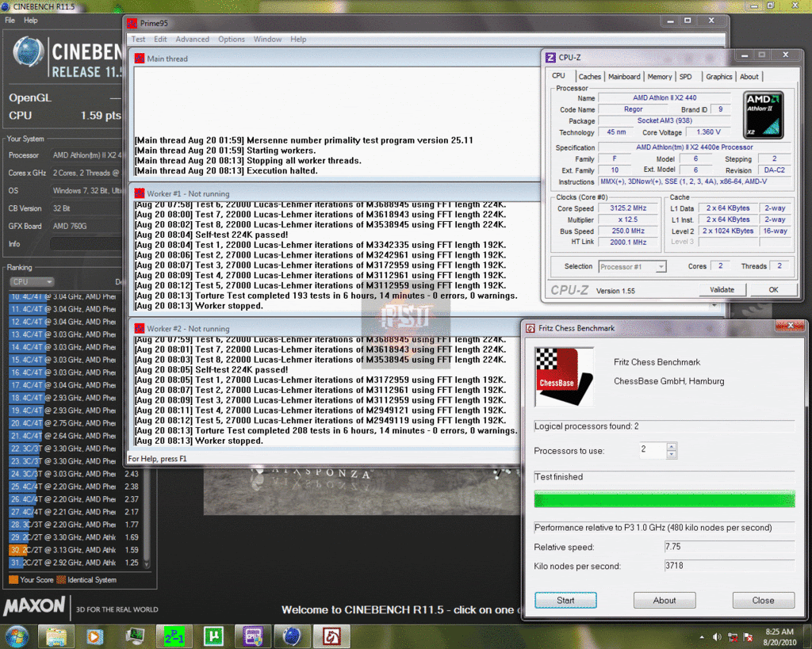Click the Worker #2 window icon
Screen dimensions: 812x649
(x=140, y=328)
